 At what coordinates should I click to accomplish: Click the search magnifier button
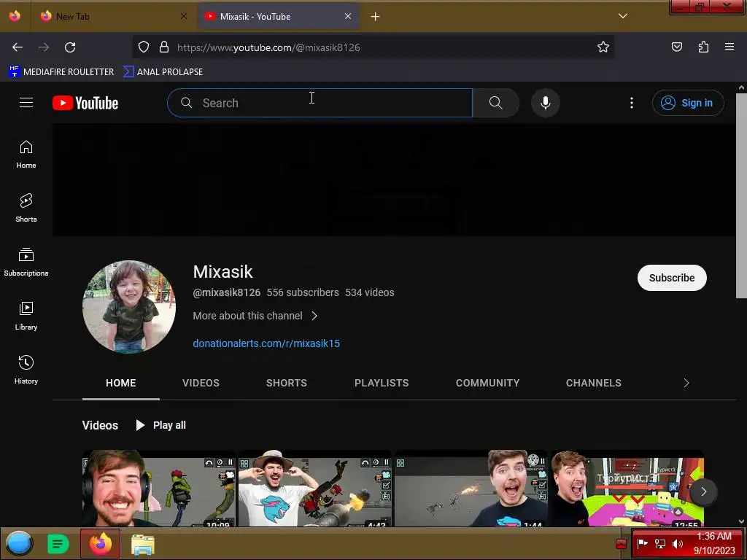495,103
